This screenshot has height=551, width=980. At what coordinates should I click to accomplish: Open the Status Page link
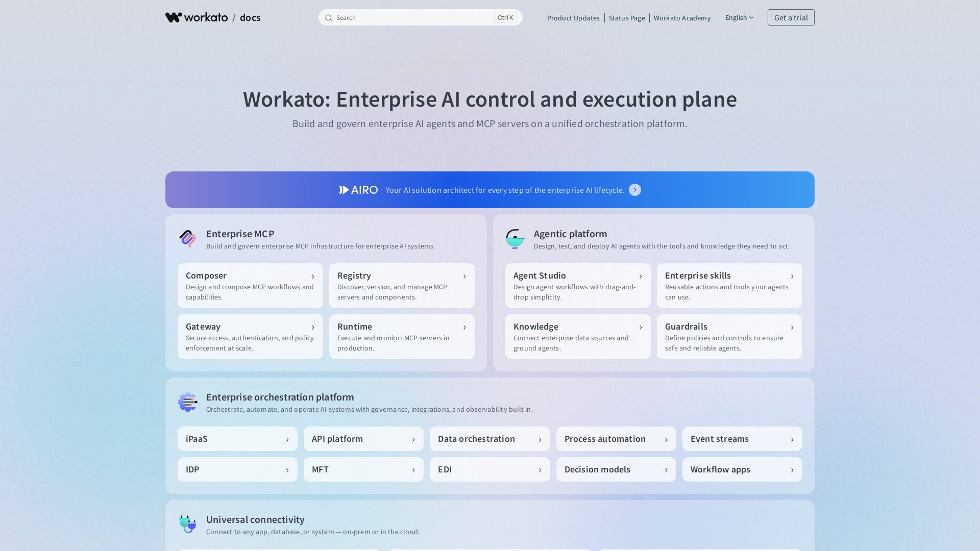click(x=627, y=18)
